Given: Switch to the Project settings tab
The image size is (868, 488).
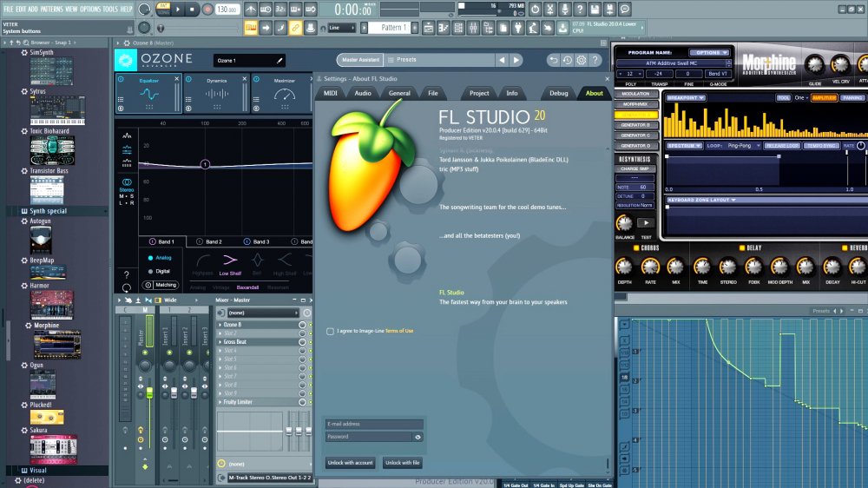Looking at the screenshot, I should coord(479,93).
